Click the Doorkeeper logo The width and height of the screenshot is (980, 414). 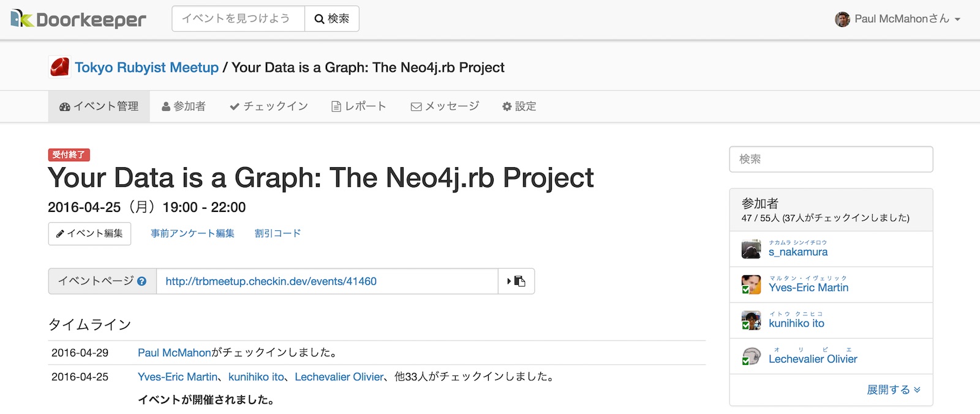(78, 19)
